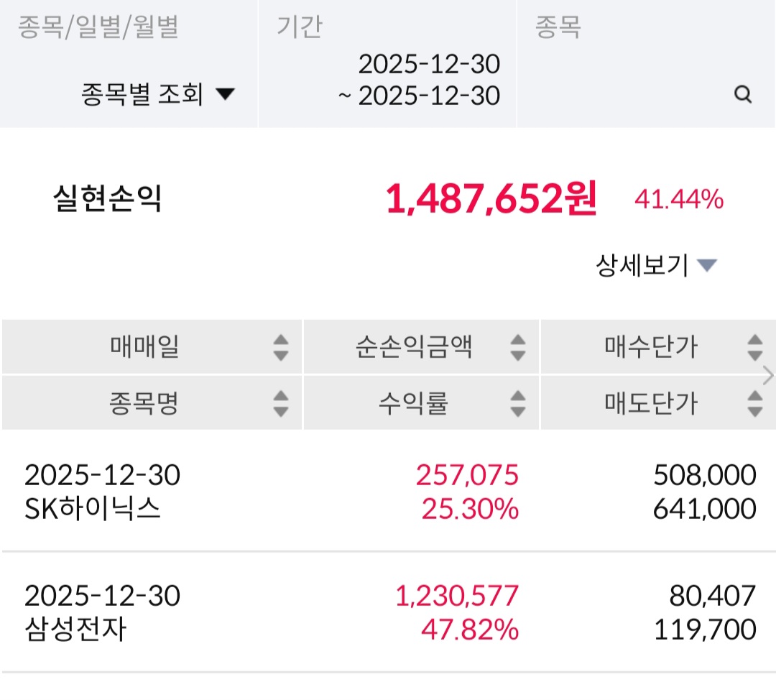The height and width of the screenshot is (700, 776).
Task: Click the right chevron to show more columns
Action: click(x=768, y=375)
